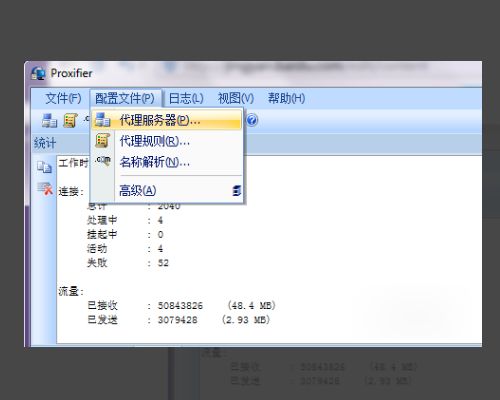
Task: Click the Proxy Servers toolbar icon
Action: click(x=49, y=120)
